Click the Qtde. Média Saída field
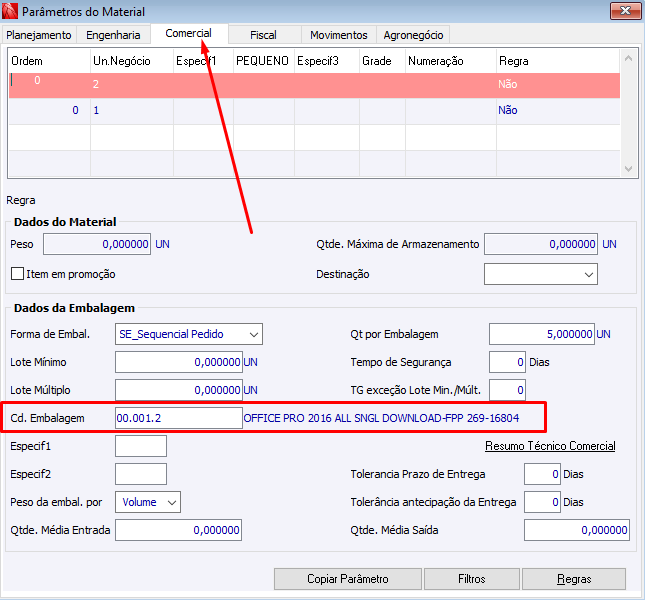Screen dimensions: 645x600 (x=577, y=530)
